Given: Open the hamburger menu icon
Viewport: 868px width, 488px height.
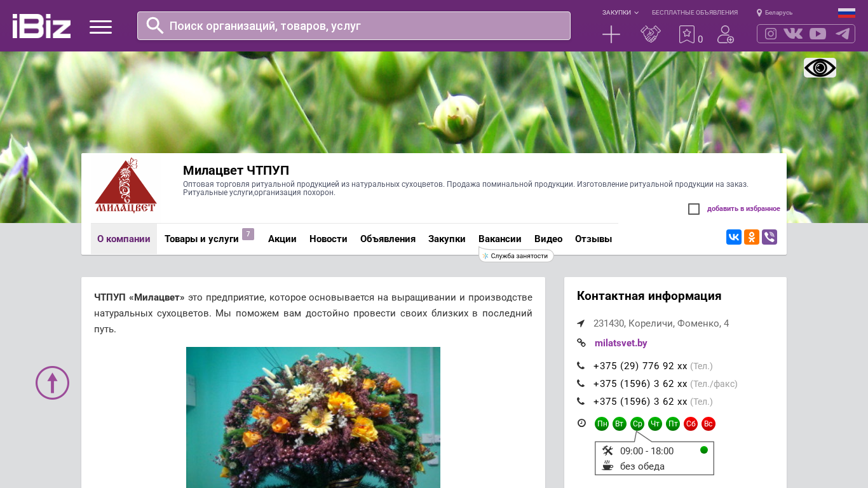Looking at the screenshot, I should point(100,27).
